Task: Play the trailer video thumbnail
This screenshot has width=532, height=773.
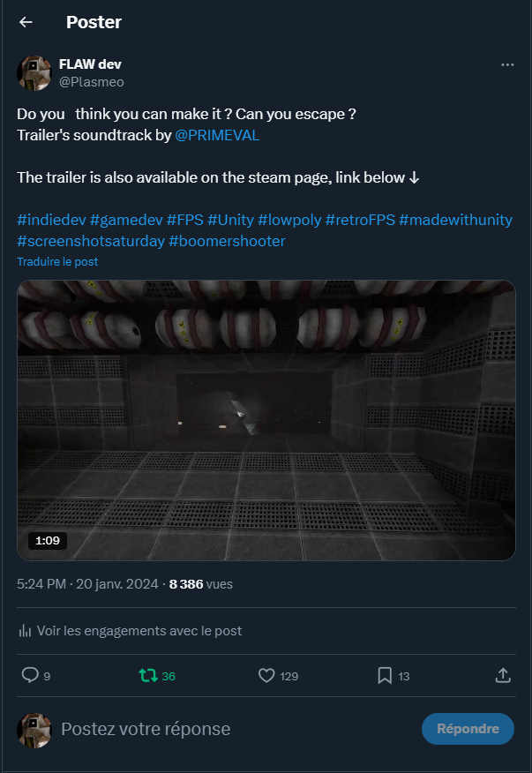Action: click(266, 420)
